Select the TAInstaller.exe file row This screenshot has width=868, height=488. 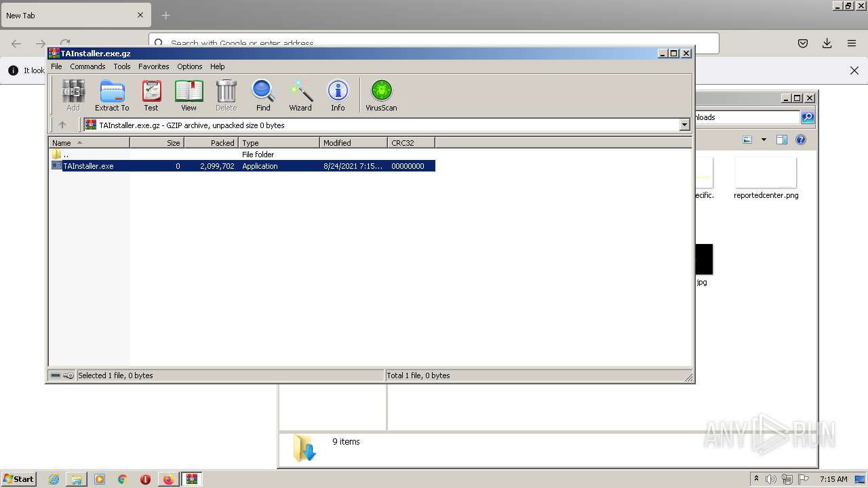242,166
